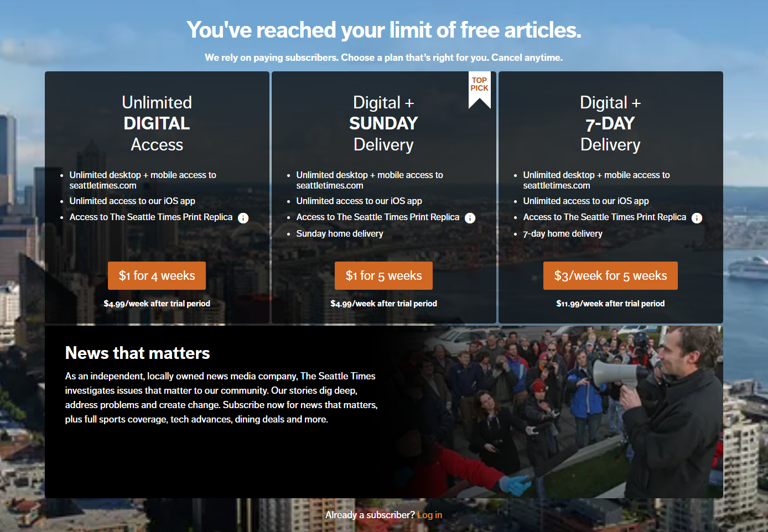
Task: Click the 'You've reached your limit of free articles.' headline
Action: 384,30
